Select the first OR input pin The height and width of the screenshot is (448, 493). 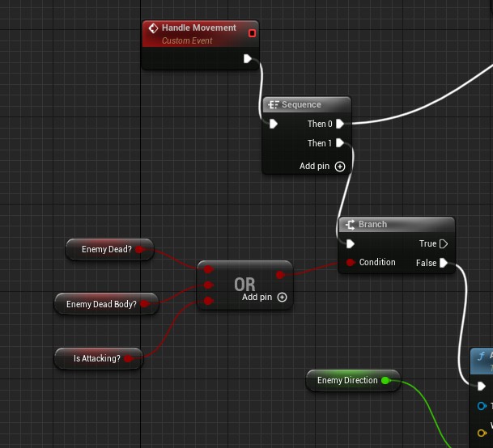[208, 269]
